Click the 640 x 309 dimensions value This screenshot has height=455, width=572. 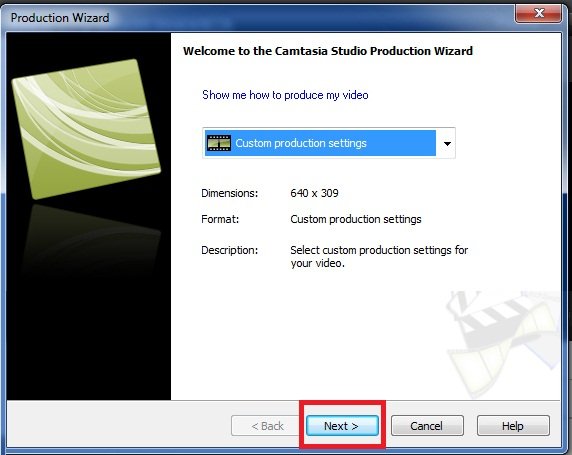[314, 193]
